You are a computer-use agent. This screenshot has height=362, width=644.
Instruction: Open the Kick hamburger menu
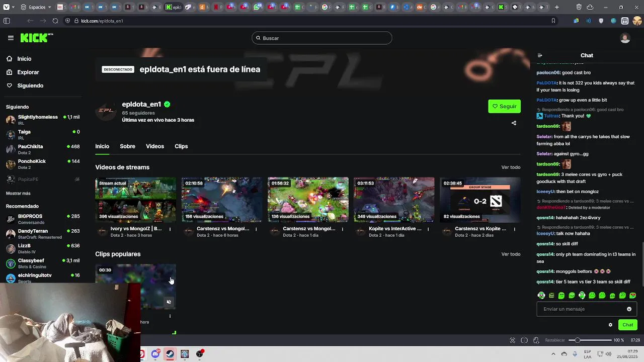11,38
